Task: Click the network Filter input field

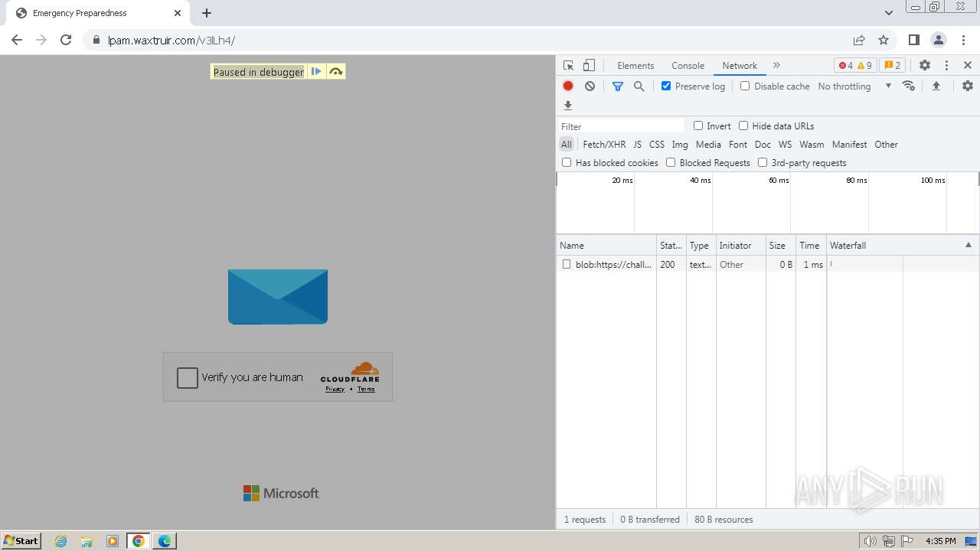Action: (620, 126)
